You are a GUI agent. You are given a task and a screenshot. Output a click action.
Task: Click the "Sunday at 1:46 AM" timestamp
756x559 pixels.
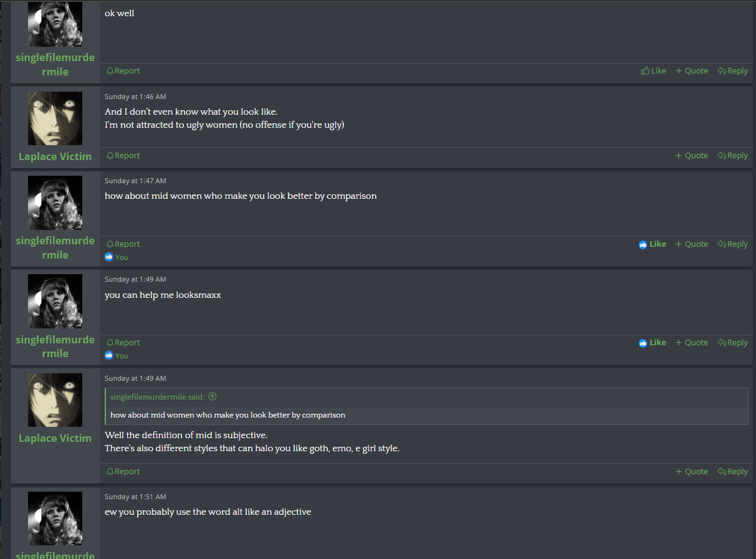[x=135, y=97]
